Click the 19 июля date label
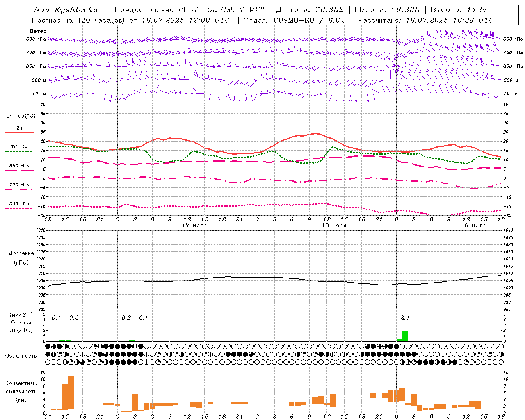The image size is (525, 420). (473, 226)
